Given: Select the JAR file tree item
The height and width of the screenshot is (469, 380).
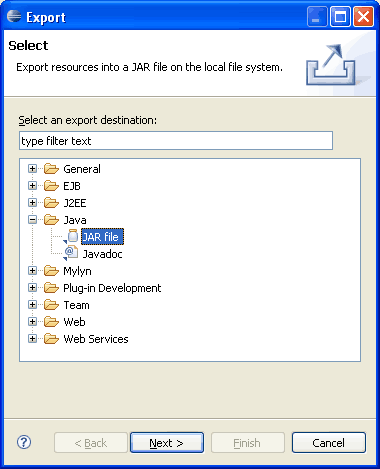Looking at the screenshot, I should (x=102, y=237).
